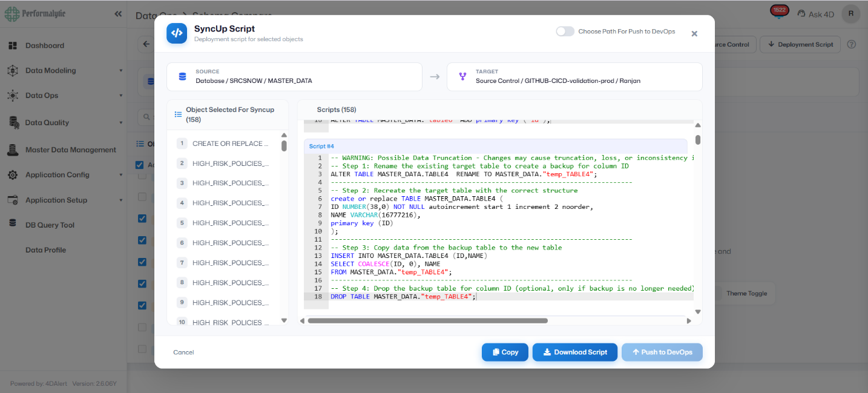Open Master Data Management menu item

(71, 150)
